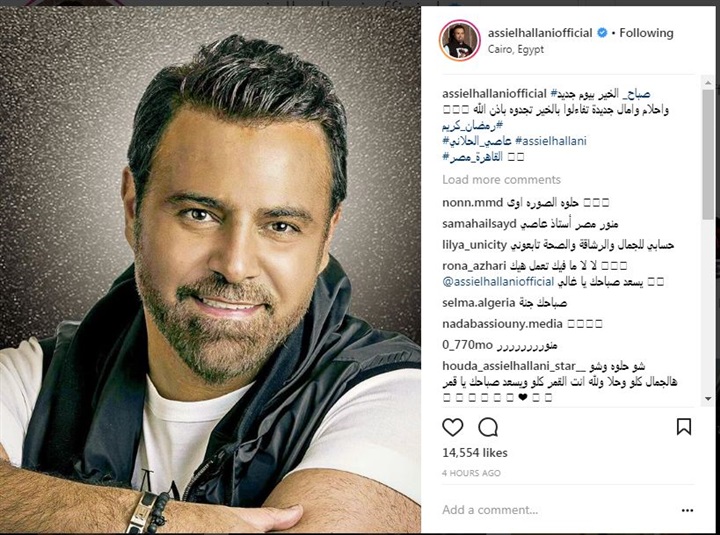Save post with bookmark icon
Viewport: 720px width, 535px height.
[x=684, y=427]
